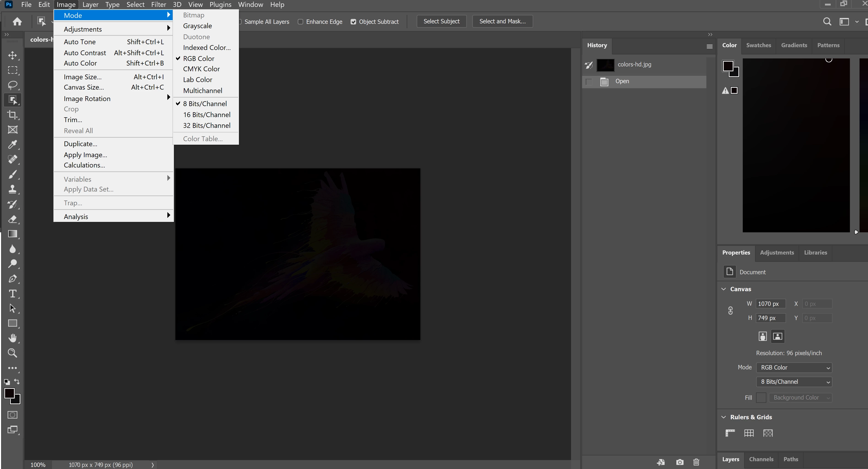Viewport: 868px width, 469px height.
Task: Switch to the Swatches tab
Action: [x=758, y=45]
